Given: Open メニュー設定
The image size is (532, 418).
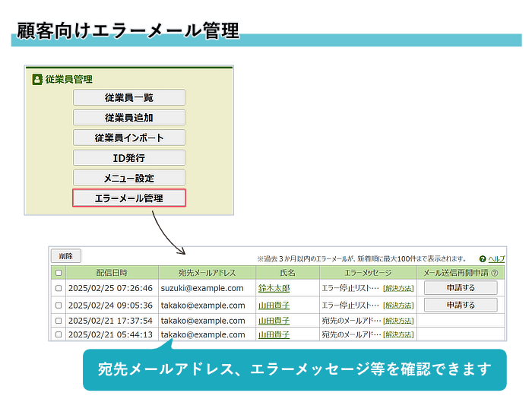Looking at the screenshot, I should click(129, 178).
